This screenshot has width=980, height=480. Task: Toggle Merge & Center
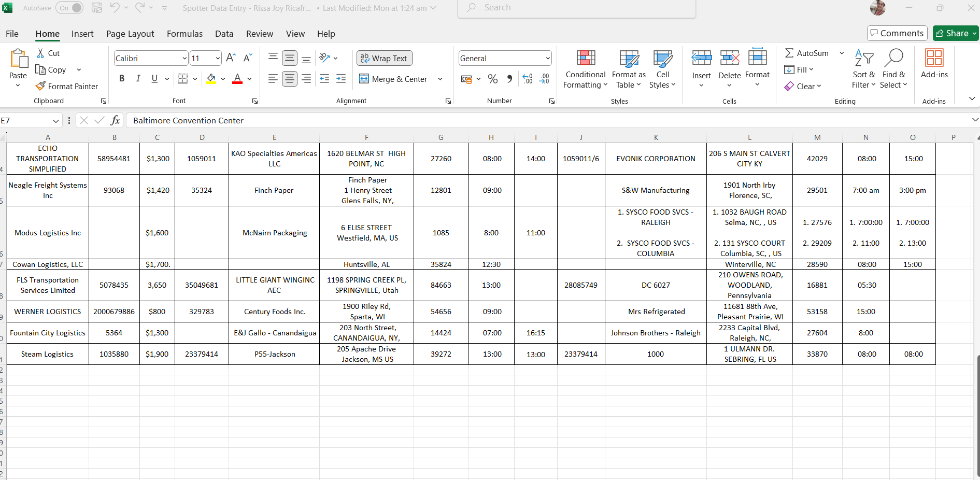coord(393,79)
